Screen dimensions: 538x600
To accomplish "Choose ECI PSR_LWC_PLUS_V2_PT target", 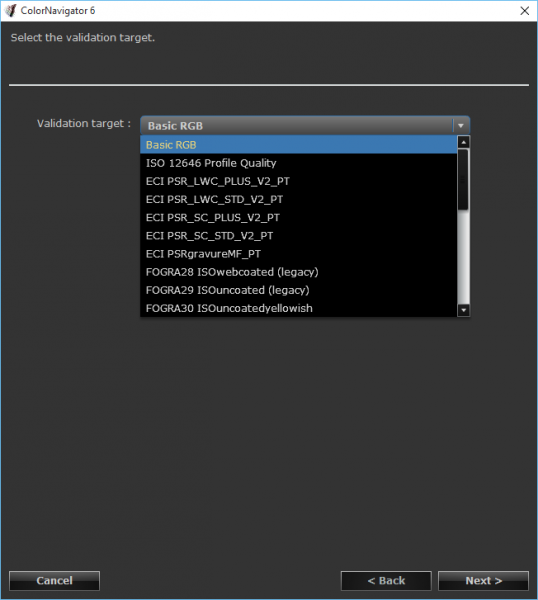I will click(x=298, y=181).
